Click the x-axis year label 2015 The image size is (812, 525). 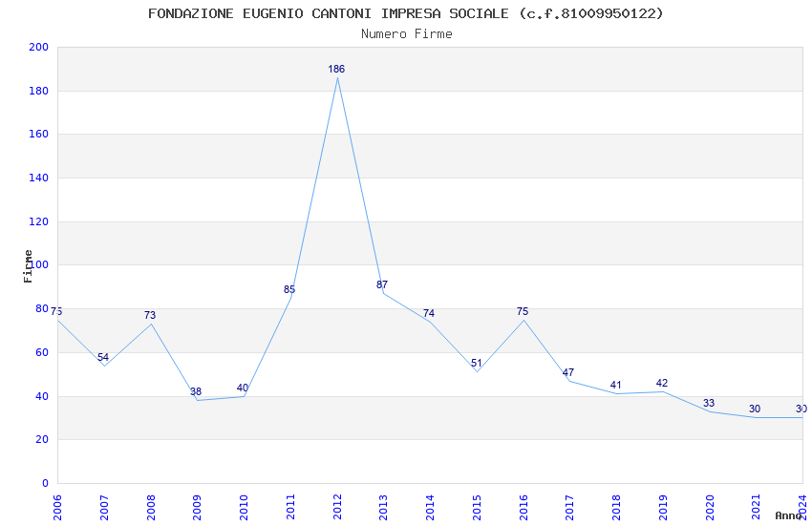[477, 508]
